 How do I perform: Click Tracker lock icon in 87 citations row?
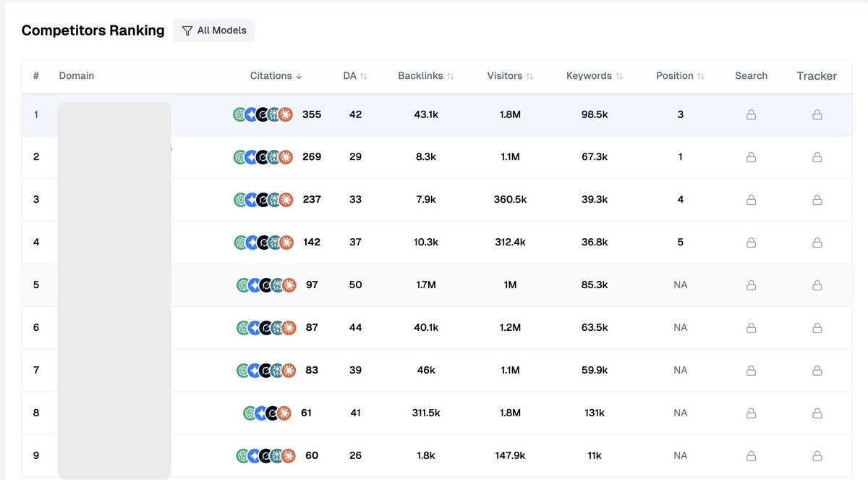(817, 328)
